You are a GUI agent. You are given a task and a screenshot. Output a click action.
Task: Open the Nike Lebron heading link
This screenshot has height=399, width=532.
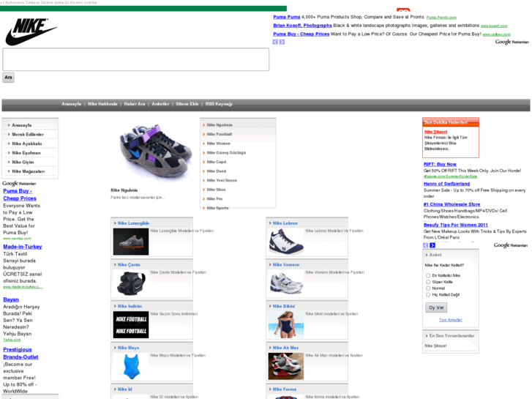[x=285, y=223]
